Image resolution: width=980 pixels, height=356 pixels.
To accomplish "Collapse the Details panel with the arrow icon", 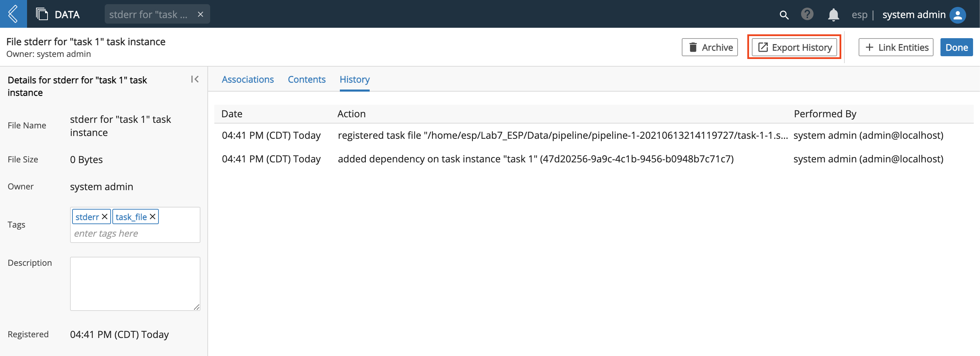I will pos(195,79).
